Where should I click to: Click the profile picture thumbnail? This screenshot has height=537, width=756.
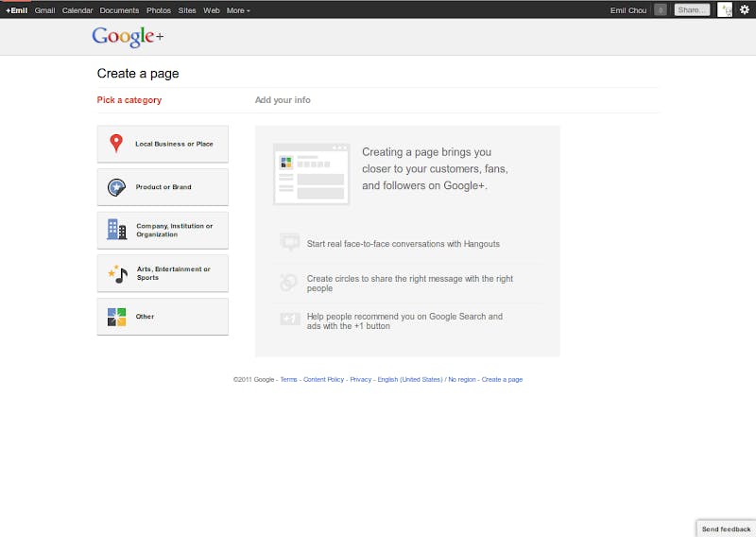725,9
